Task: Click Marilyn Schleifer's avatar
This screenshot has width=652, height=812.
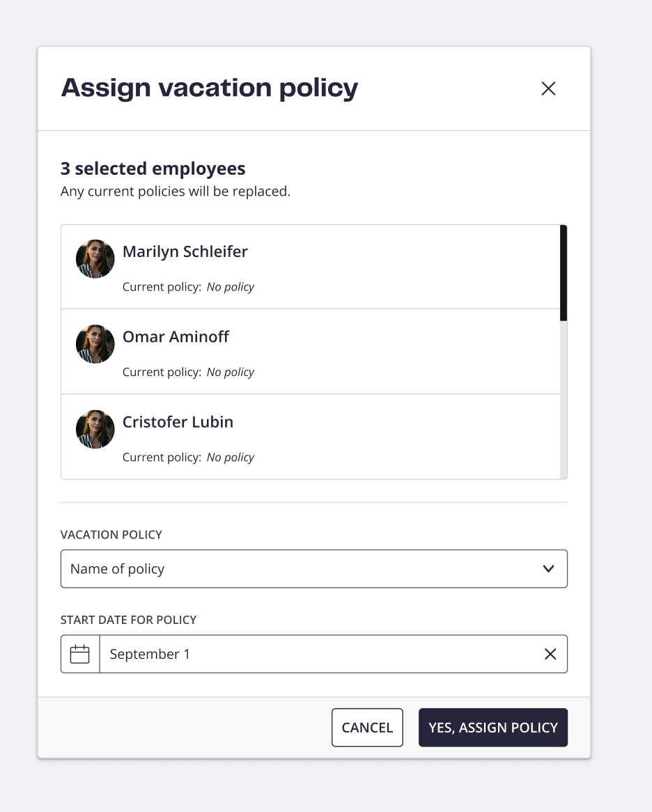Action: click(x=95, y=258)
